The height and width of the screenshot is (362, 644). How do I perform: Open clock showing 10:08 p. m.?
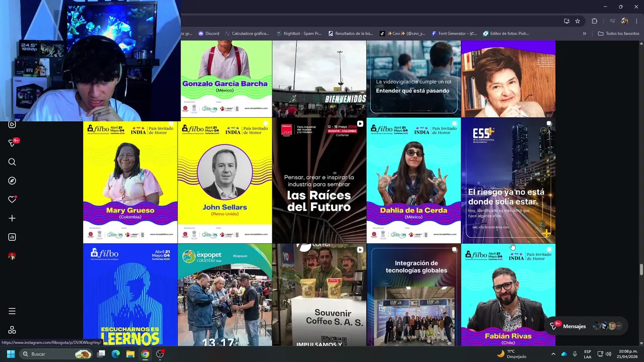coord(628,354)
